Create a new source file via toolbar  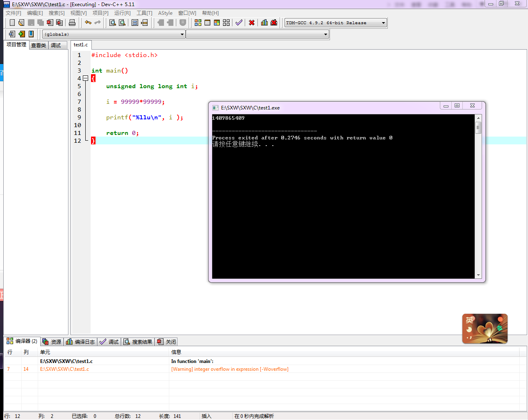[12, 23]
